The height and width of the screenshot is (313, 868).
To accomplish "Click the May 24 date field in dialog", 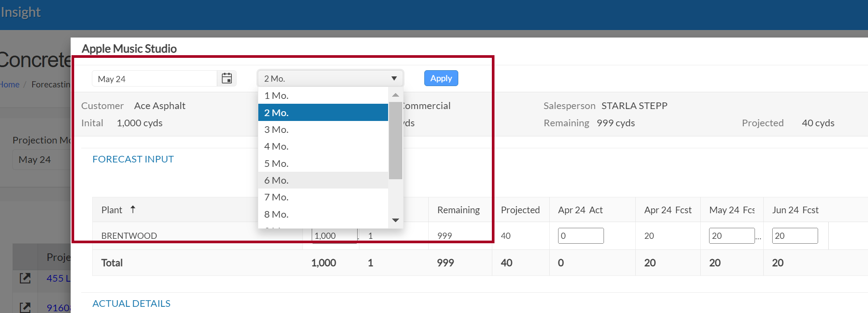I will (155, 79).
